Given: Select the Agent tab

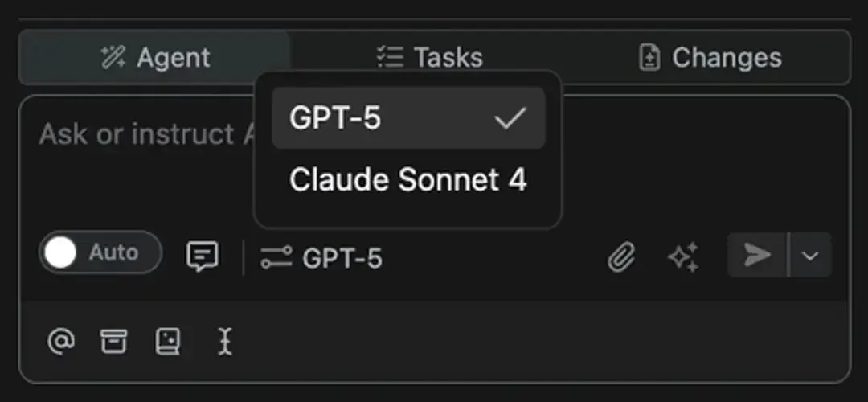Looking at the screenshot, I should (x=154, y=58).
